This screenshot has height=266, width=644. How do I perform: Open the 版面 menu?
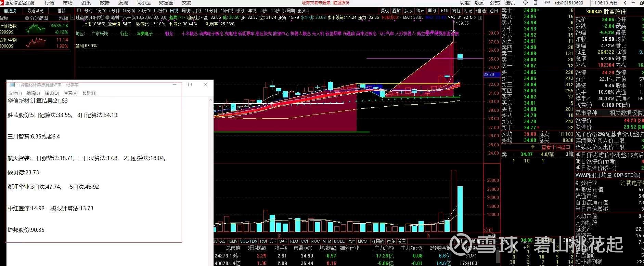coord(480,3)
